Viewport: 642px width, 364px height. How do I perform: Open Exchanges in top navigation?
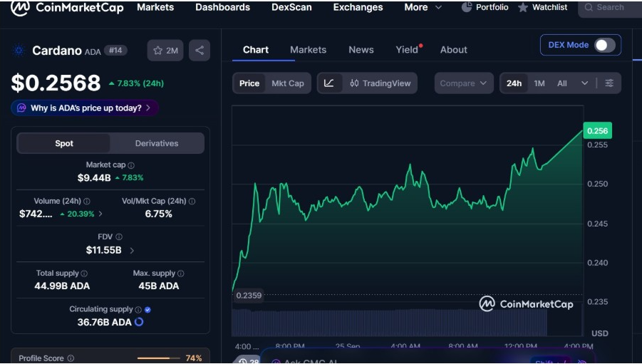coord(358,7)
